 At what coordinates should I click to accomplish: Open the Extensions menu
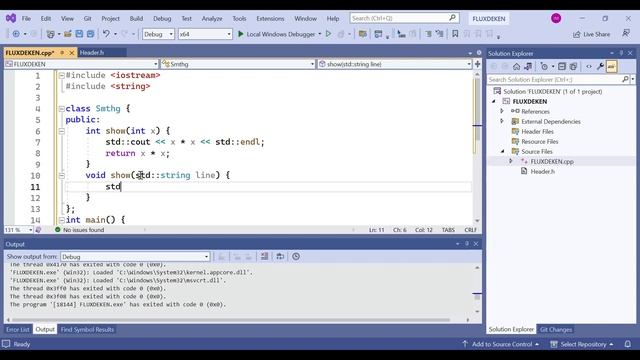point(270,18)
